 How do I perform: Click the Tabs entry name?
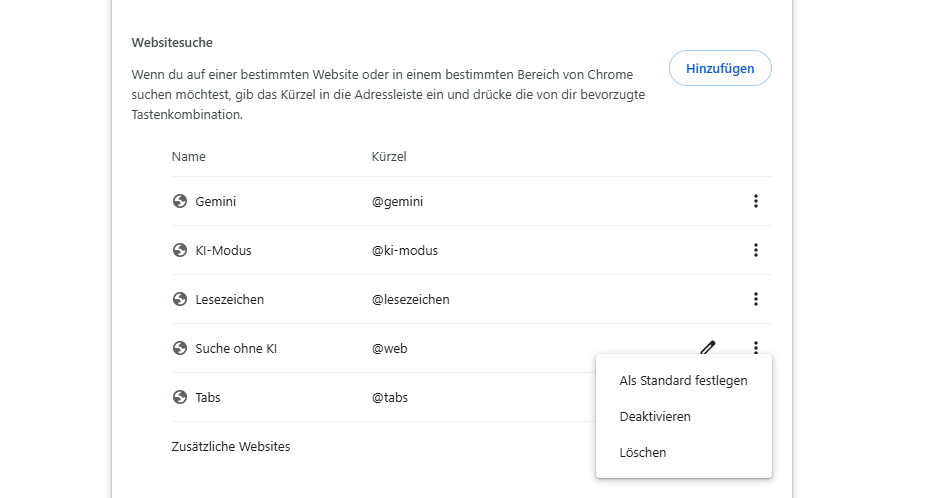[x=208, y=398]
